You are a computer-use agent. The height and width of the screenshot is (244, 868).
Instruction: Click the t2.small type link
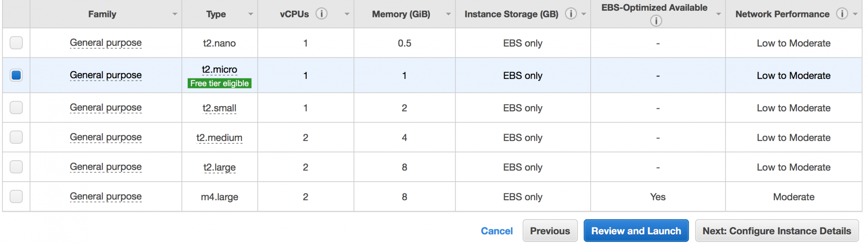[x=219, y=108]
